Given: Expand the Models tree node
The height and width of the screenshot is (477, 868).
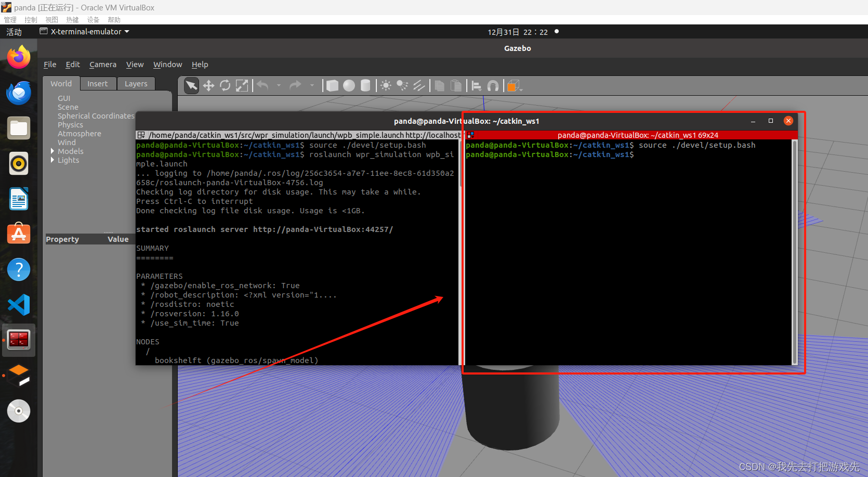Looking at the screenshot, I should click(52, 151).
